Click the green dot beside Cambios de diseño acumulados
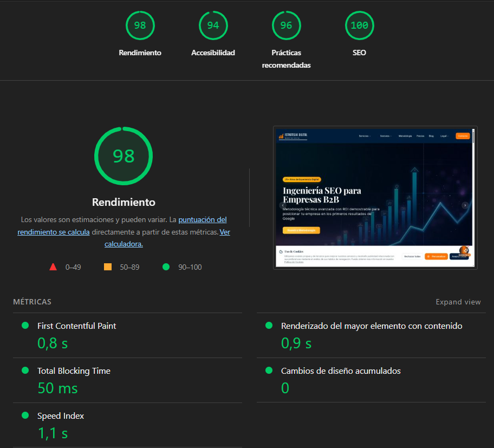 pos(269,370)
